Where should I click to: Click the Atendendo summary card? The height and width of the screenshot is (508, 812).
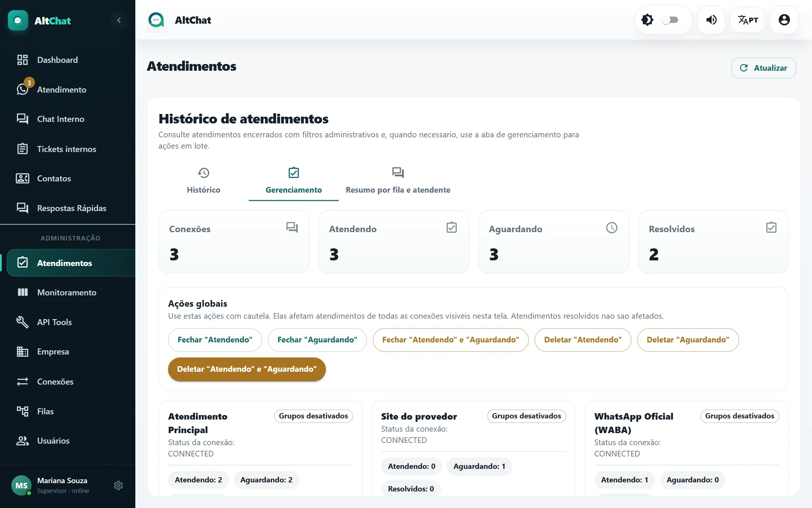(x=394, y=242)
